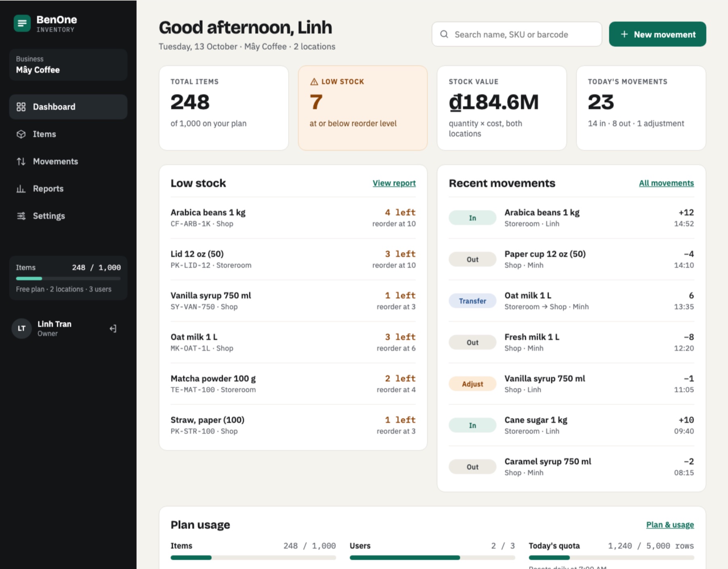Click the Movements arrows icon
This screenshot has height=569, width=728.
pos(21,161)
